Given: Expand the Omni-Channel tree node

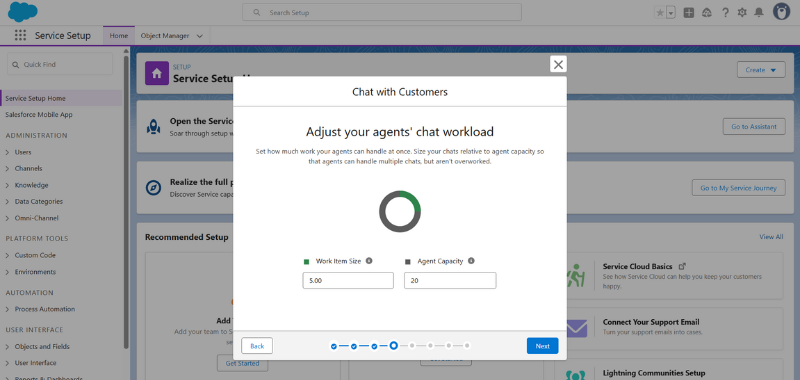Looking at the screenshot, I should (7, 218).
